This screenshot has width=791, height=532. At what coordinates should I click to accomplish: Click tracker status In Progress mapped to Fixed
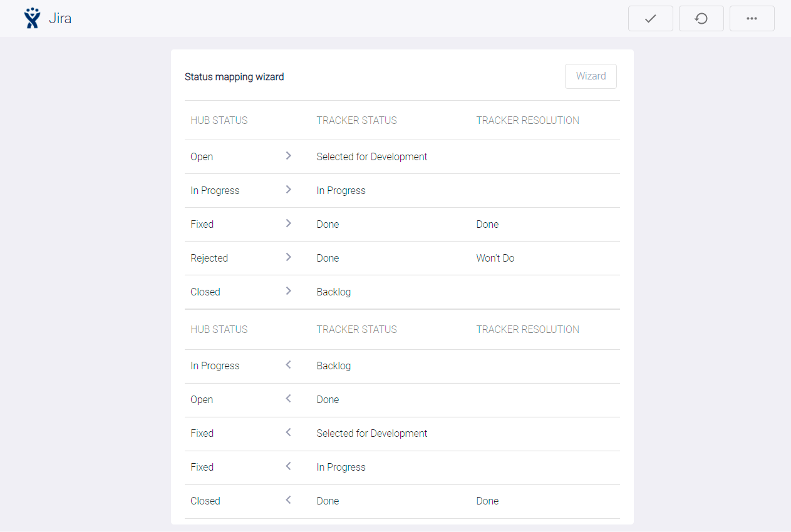tap(341, 467)
